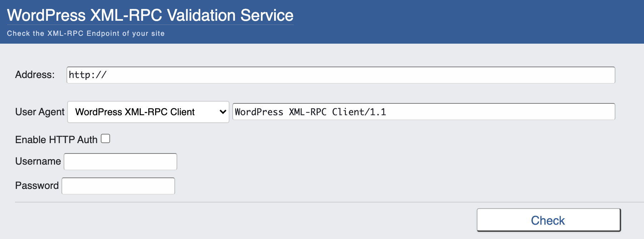
Task: Click the 'Address:' label
Action: (x=35, y=75)
